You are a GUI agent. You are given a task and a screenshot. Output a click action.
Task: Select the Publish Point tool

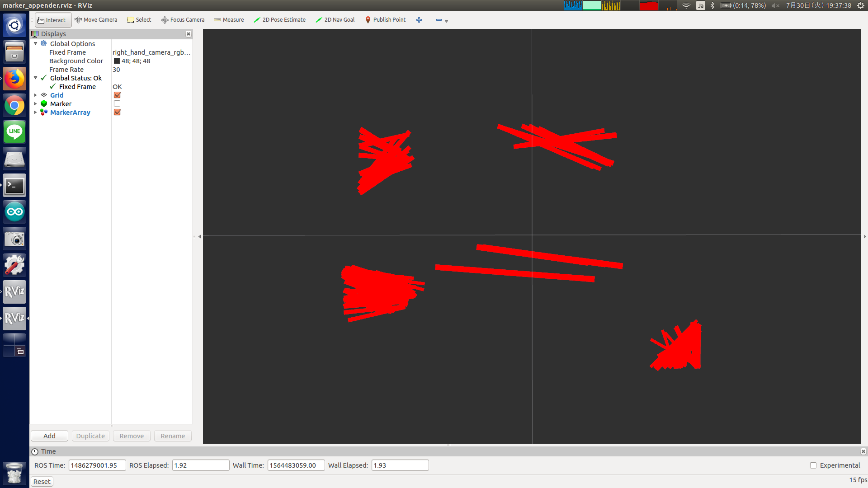click(x=385, y=20)
